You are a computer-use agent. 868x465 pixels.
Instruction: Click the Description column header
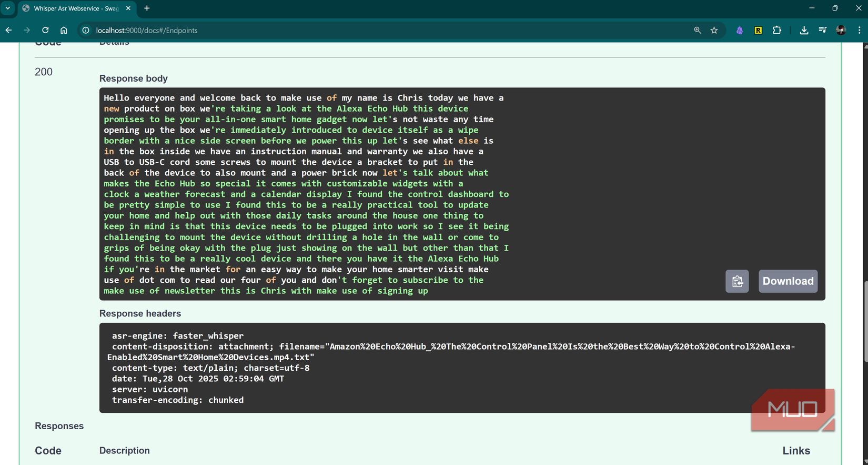click(x=125, y=450)
